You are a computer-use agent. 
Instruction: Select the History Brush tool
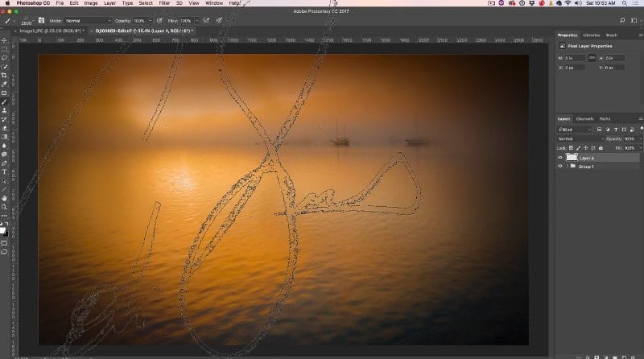click(4, 119)
